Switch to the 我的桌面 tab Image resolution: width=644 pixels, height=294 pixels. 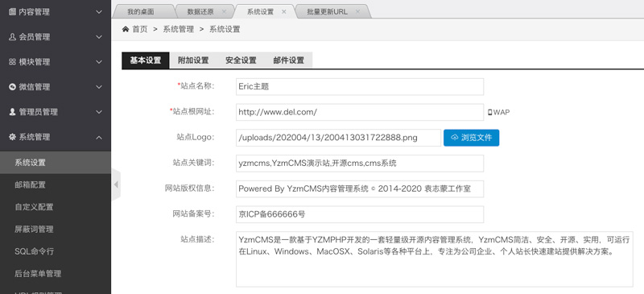[x=143, y=11]
